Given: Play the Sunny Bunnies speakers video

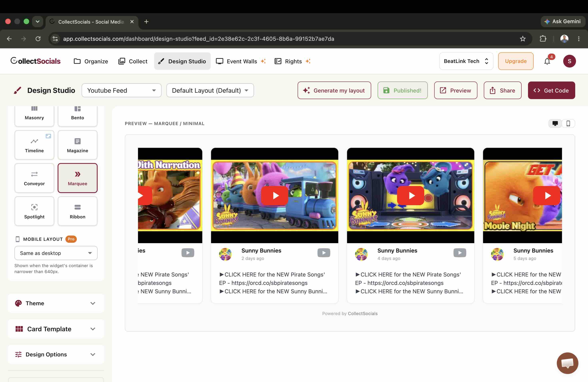Looking at the screenshot, I should click(x=410, y=195).
